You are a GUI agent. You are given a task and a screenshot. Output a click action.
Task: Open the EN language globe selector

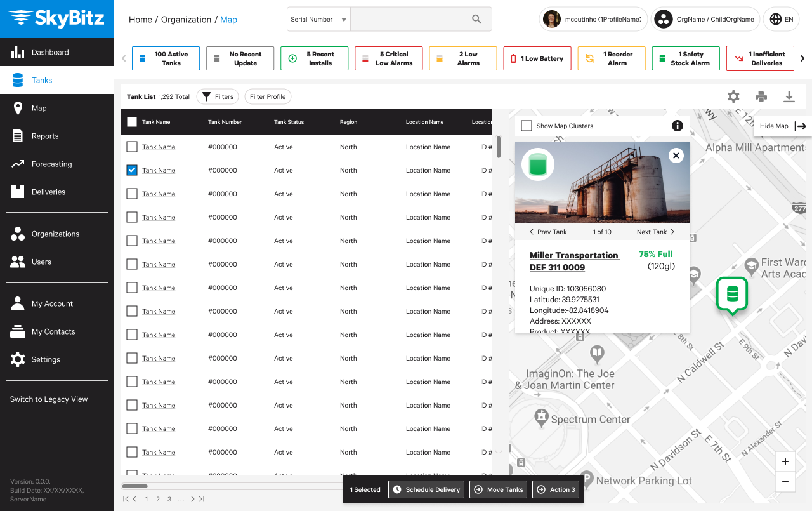[x=781, y=20]
